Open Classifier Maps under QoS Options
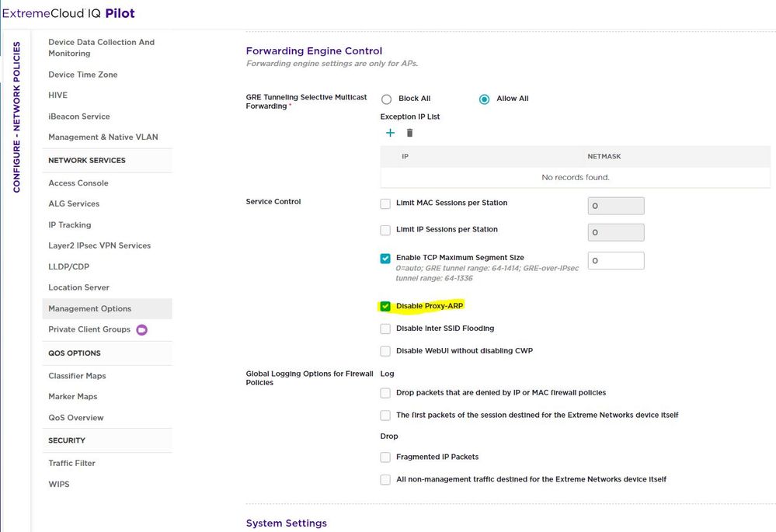Screen dimensions: 776x532 pos(77,376)
